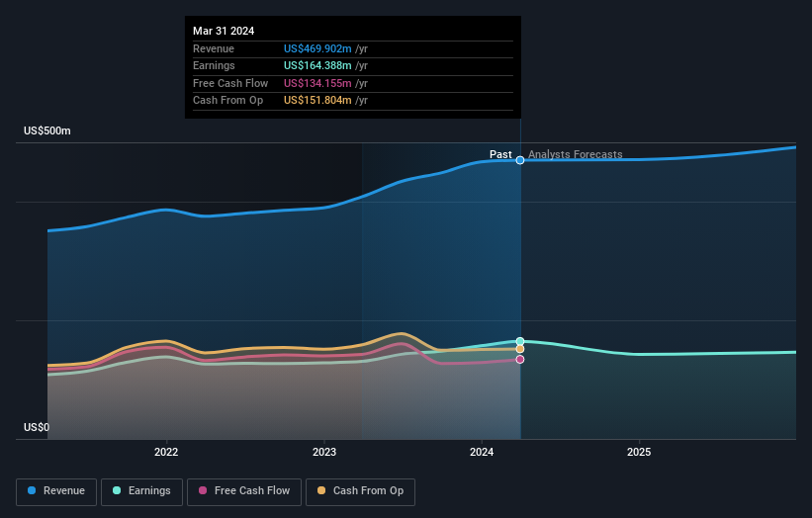Click the Past label on chart
Viewport: 812px width, 518px height.
pos(500,154)
